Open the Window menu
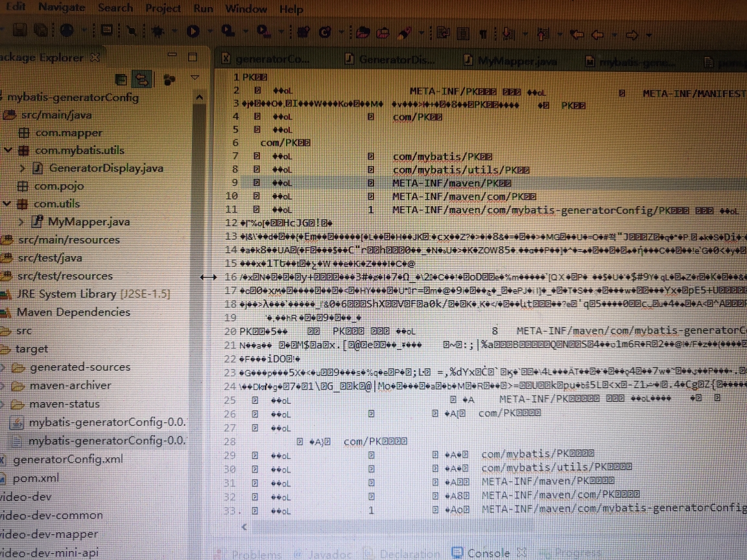Screen dimensions: 747x560 coord(246,9)
